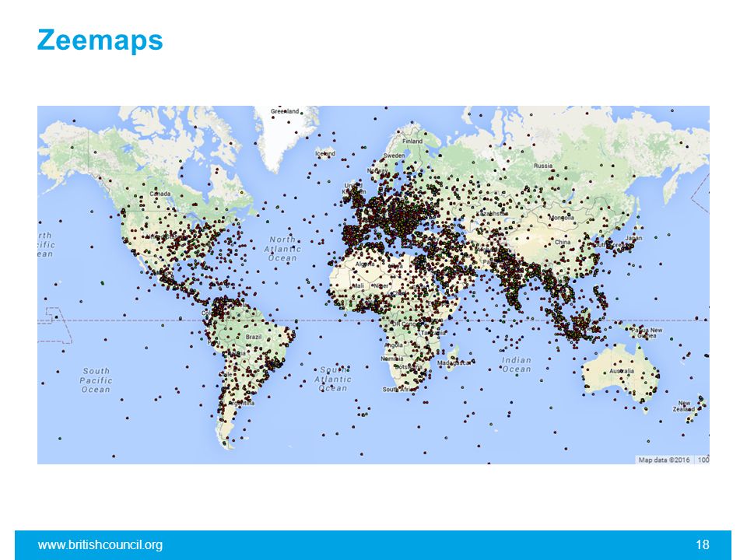Select the Algeria label on the map
The height and width of the screenshot is (560, 747).
coord(365,264)
